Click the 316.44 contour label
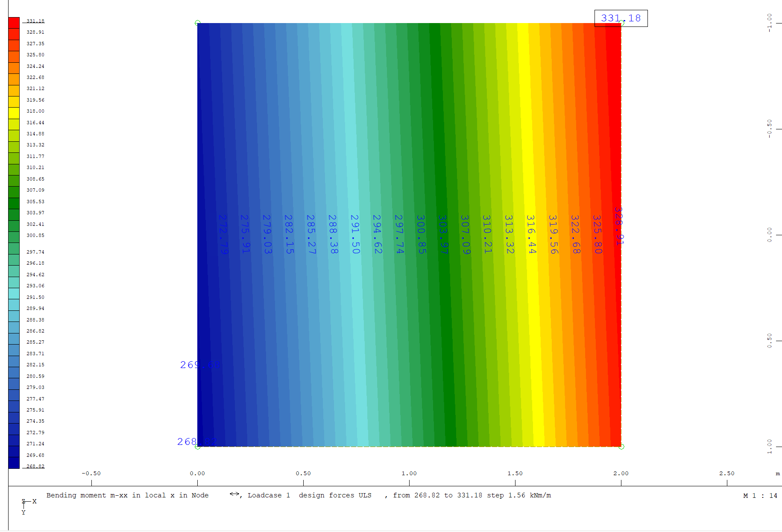This screenshot has height=532, width=782. 531,234
